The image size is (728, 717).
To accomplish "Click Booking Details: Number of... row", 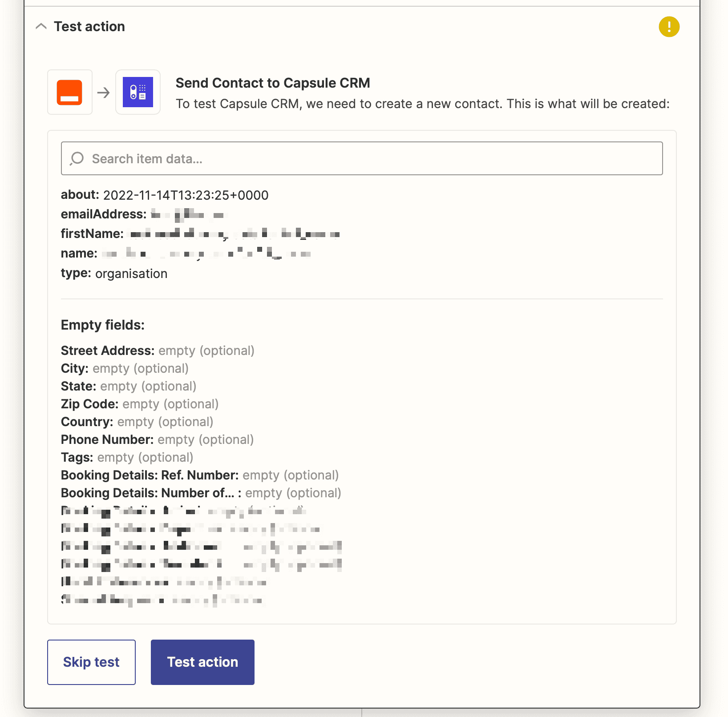I will (201, 493).
